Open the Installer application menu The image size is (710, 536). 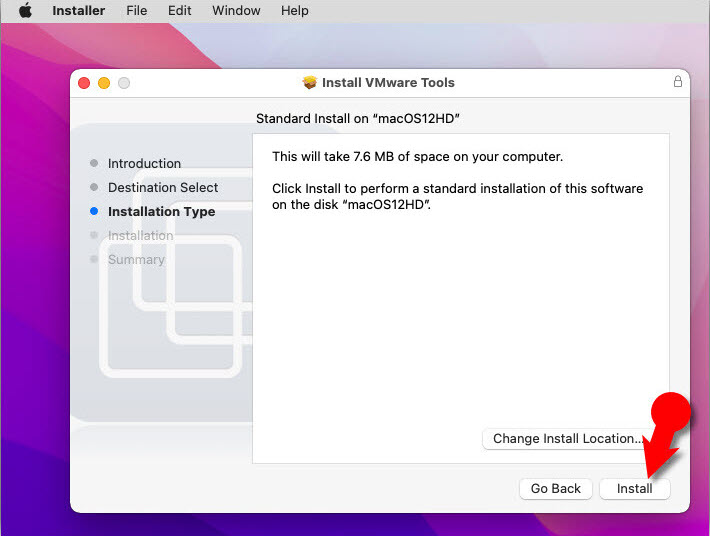tap(78, 11)
